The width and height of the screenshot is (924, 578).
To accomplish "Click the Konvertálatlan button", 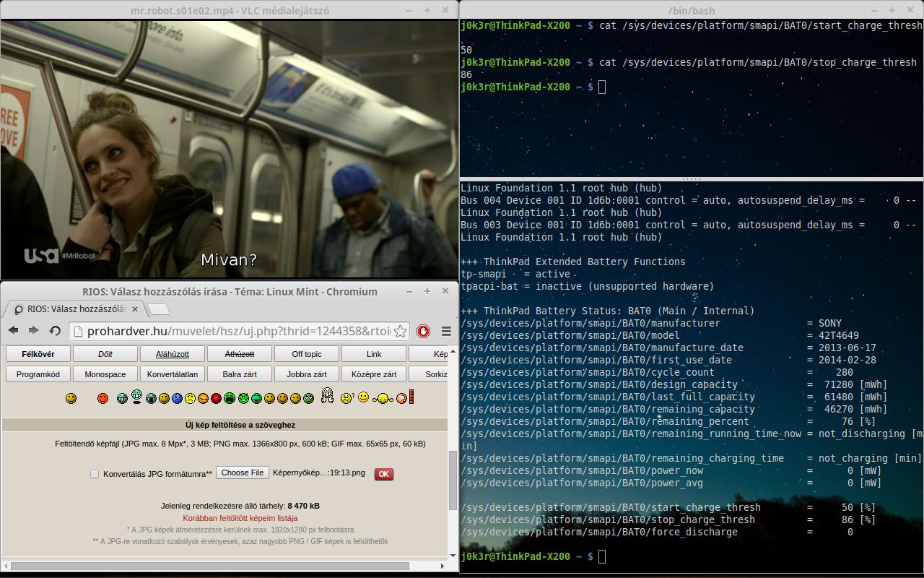I will (173, 374).
